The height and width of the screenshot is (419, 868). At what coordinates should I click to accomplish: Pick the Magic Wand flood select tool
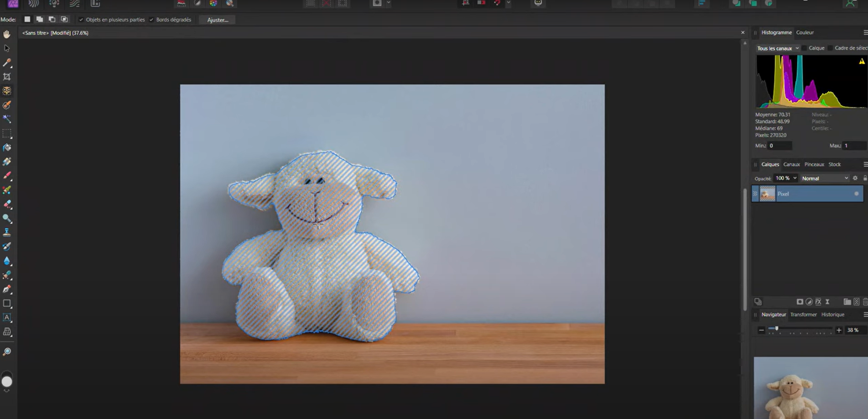click(7, 119)
